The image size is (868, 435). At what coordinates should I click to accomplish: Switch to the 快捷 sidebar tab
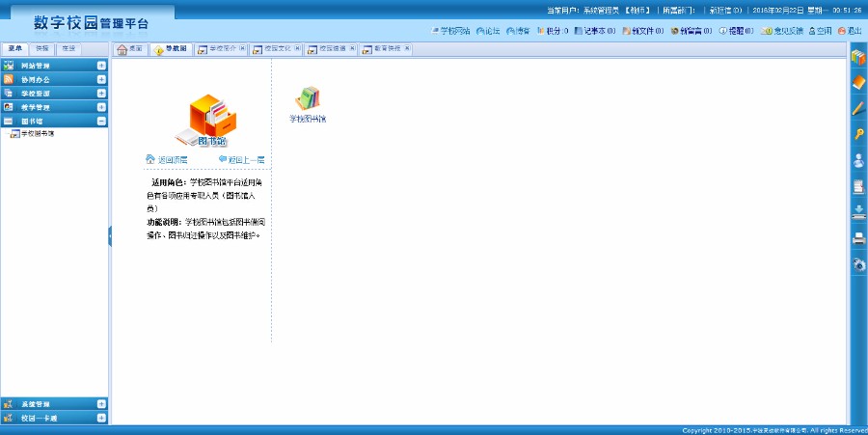[x=41, y=48]
